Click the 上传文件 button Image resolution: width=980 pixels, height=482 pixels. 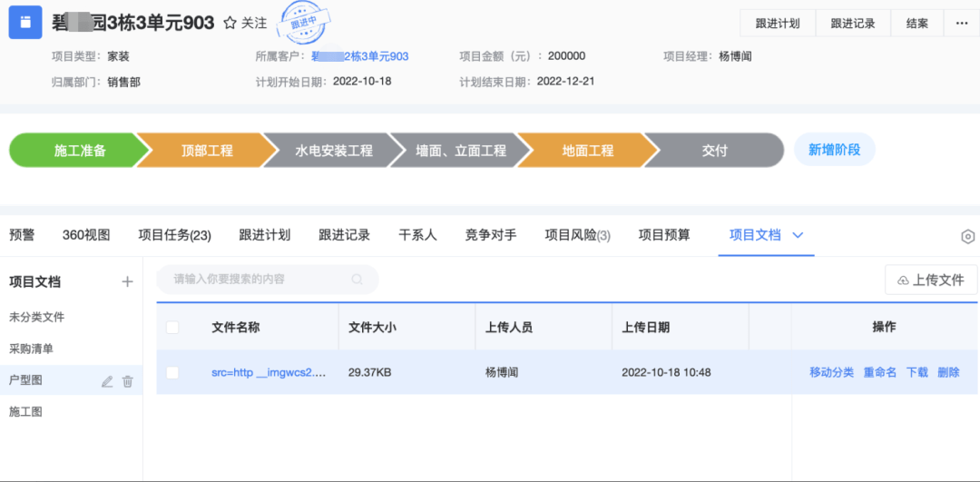pyautogui.click(x=930, y=280)
